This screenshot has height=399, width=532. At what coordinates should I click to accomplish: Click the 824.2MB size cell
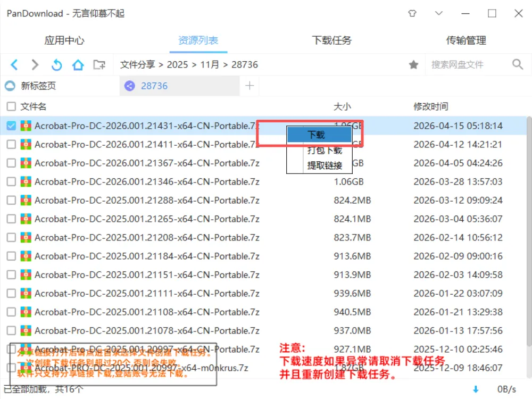pos(352,200)
